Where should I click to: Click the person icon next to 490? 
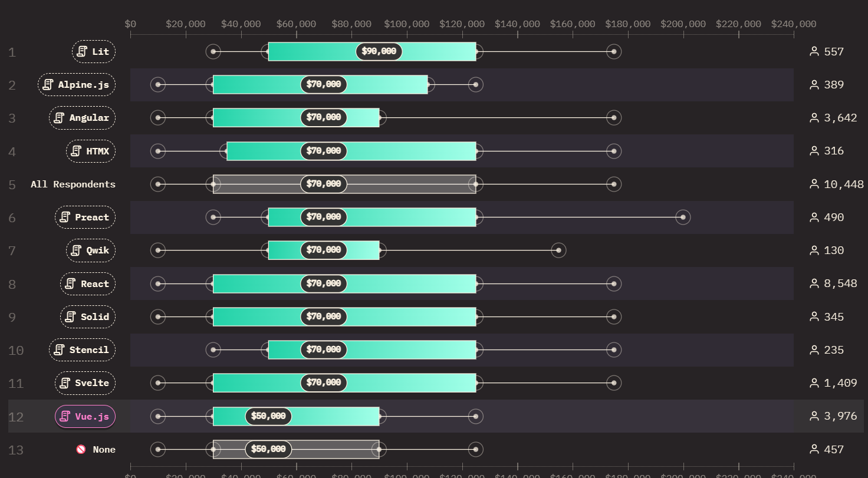[814, 217]
